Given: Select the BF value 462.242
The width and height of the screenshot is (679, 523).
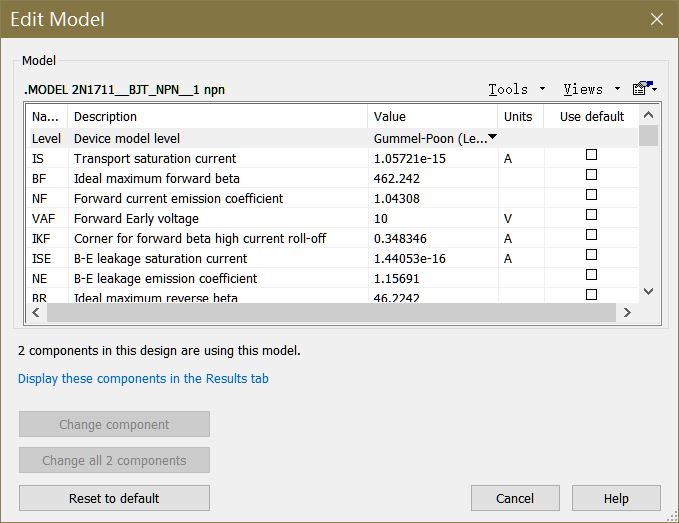Looking at the screenshot, I should [x=397, y=178].
